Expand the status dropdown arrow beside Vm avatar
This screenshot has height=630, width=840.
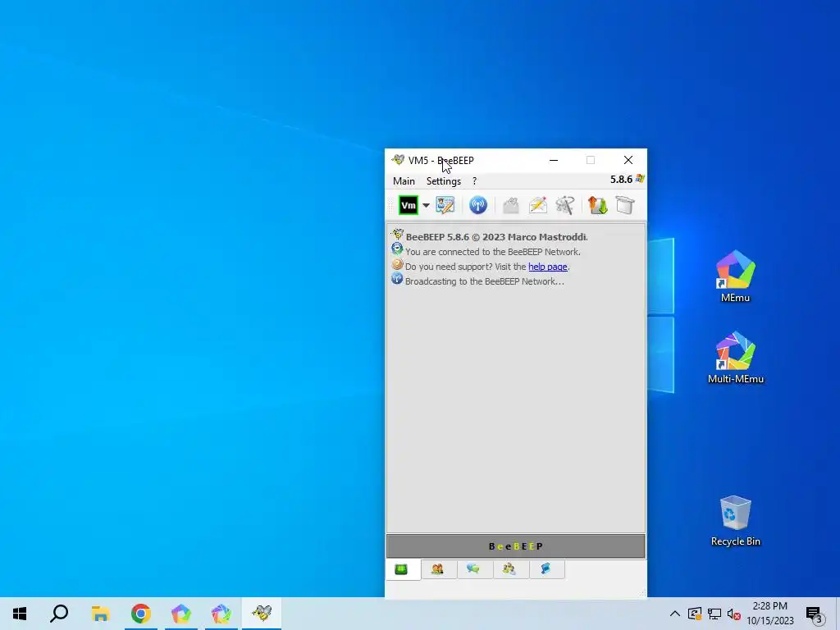click(426, 205)
